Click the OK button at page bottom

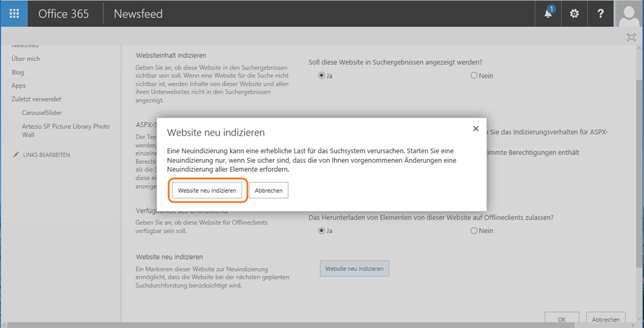[562, 319]
